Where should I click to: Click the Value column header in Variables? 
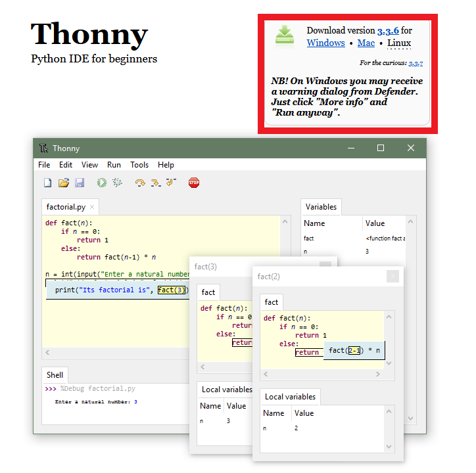[384, 223]
